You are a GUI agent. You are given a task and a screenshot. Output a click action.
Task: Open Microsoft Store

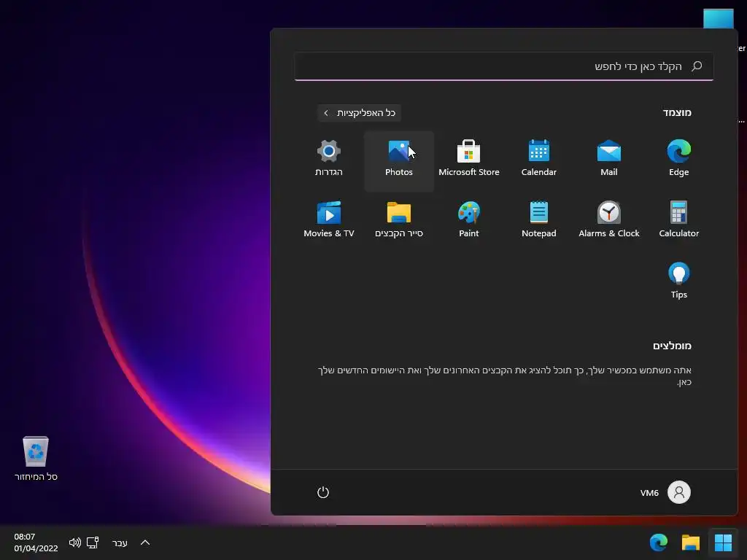469,159
